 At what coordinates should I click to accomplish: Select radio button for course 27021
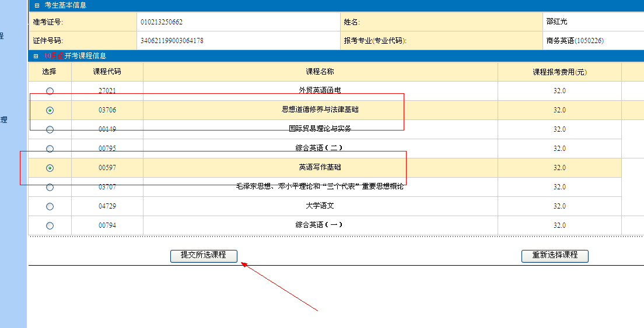click(x=50, y=91)
